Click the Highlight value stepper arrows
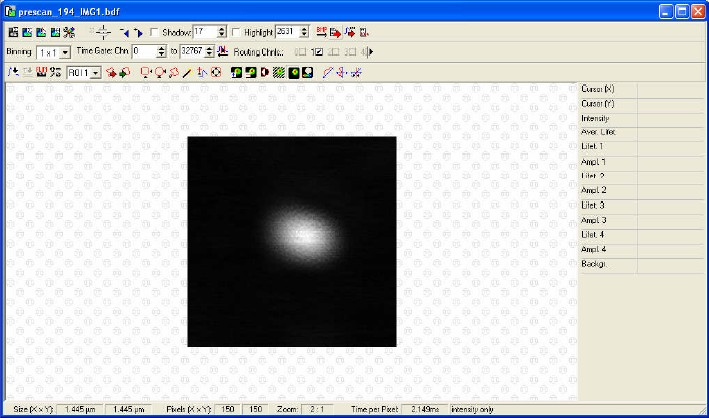The width and height of the screenshot is (709, 418). 304,32
